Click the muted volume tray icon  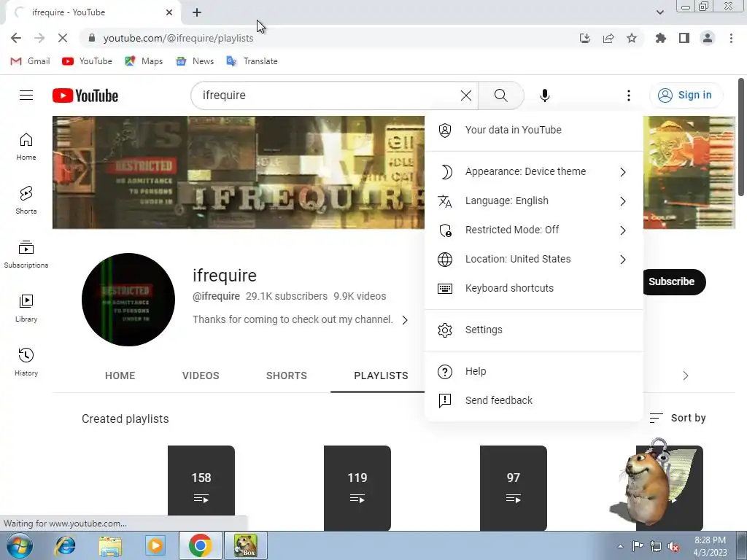pos(673,546)
